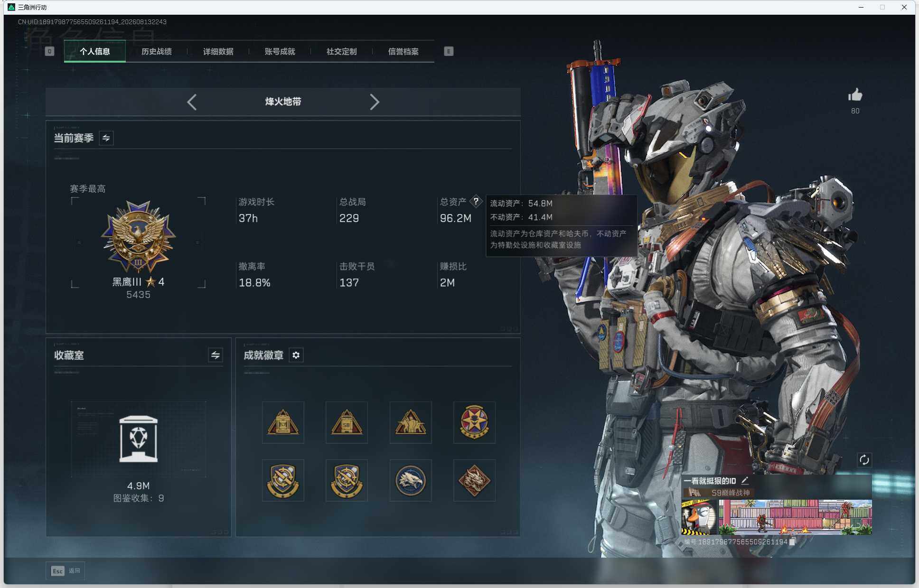Click the 撤离率 value 18.8%

pyautogui.click(x=254, y=283)
